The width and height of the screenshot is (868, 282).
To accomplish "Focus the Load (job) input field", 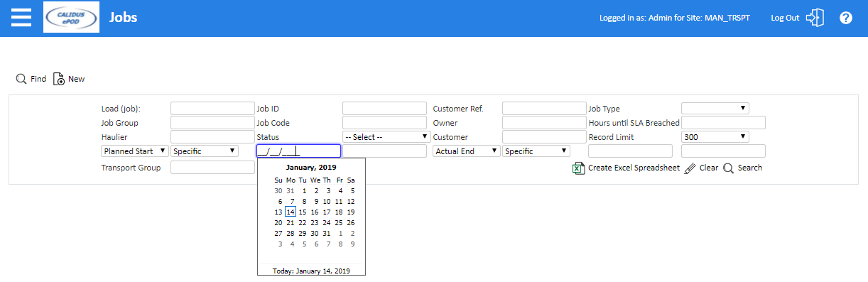I will tap(212, 108).
